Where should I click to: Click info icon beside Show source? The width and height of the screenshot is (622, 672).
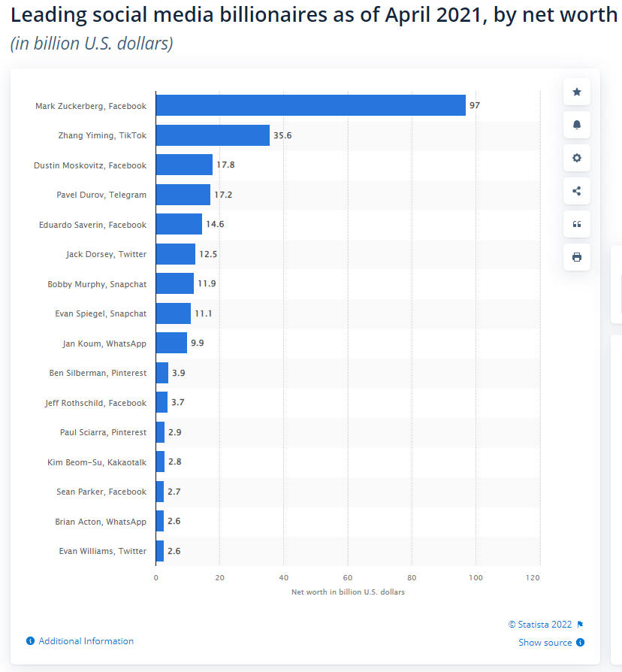point(580,643)
